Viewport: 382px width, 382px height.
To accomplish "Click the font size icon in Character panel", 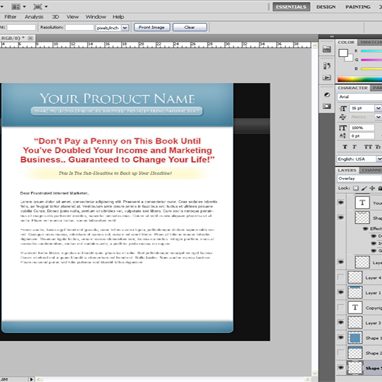I will [343, 108].
